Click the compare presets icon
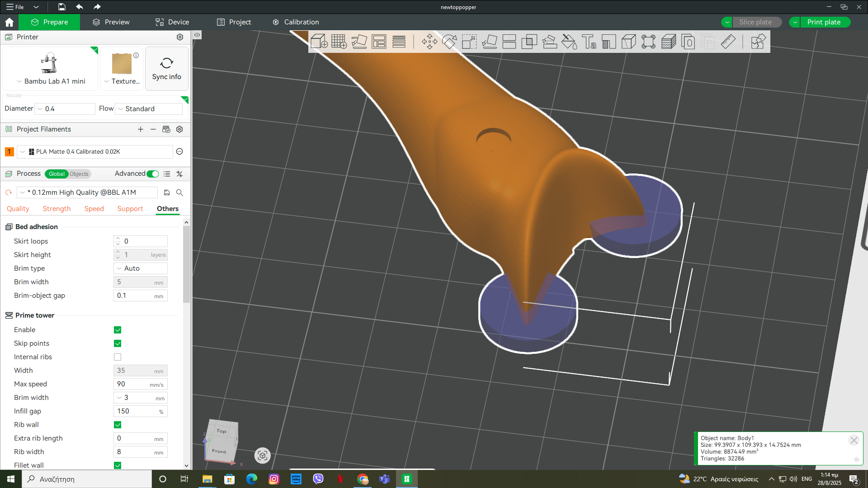 (179, 174)
